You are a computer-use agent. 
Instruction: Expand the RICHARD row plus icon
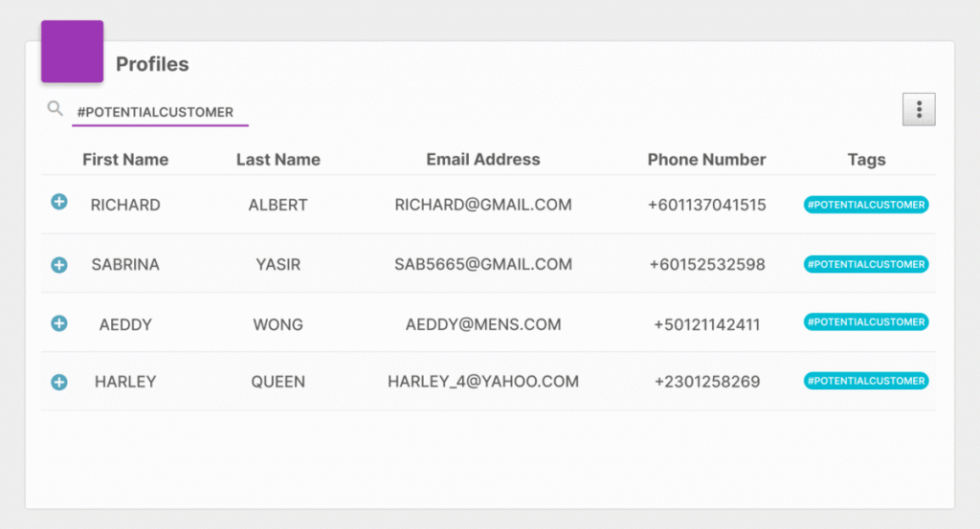coord(59,202)
